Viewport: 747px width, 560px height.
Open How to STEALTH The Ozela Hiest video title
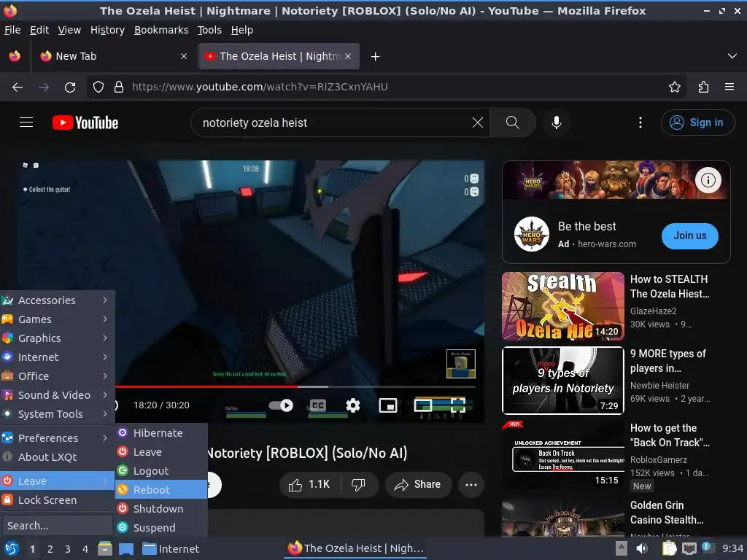[x=670, y=286]
